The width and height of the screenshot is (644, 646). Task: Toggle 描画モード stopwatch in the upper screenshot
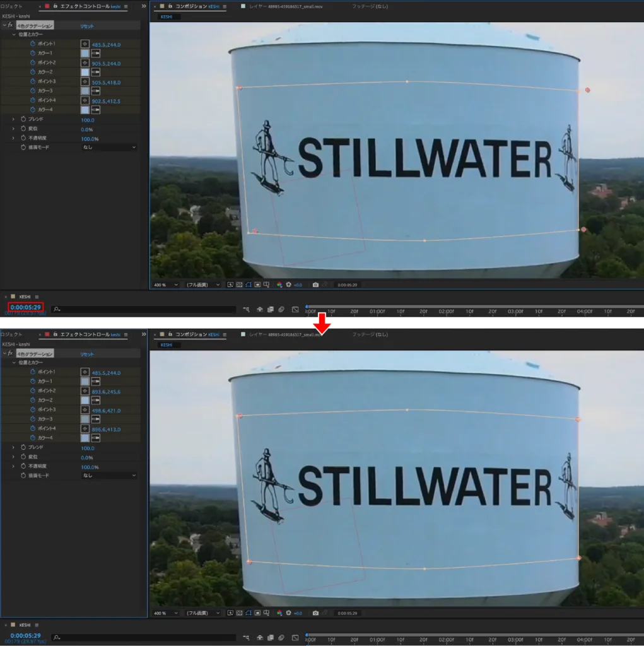[23, 147]
